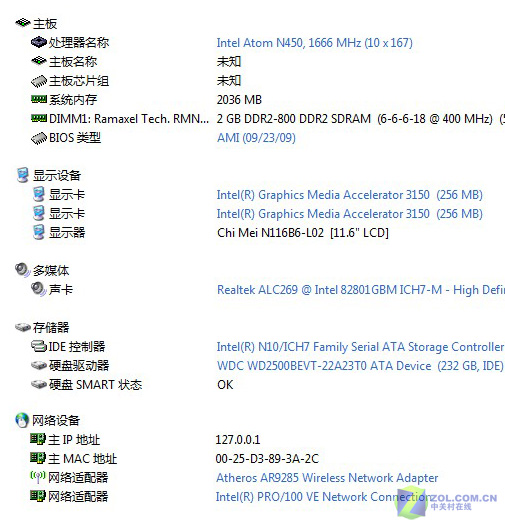Click the 主板 motherboard section icon
Screen dimensions: 505x525
pyautogui.click(x=23, y=23)
